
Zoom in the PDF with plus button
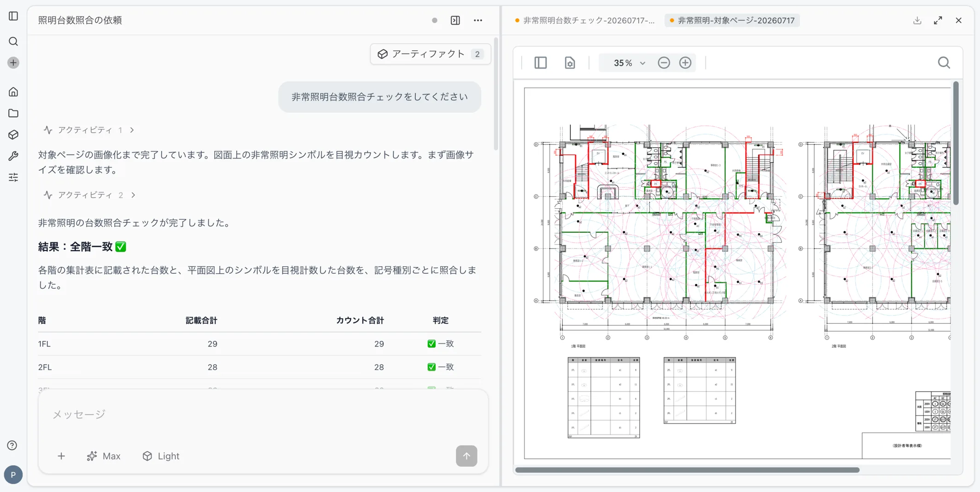point(685,63)
